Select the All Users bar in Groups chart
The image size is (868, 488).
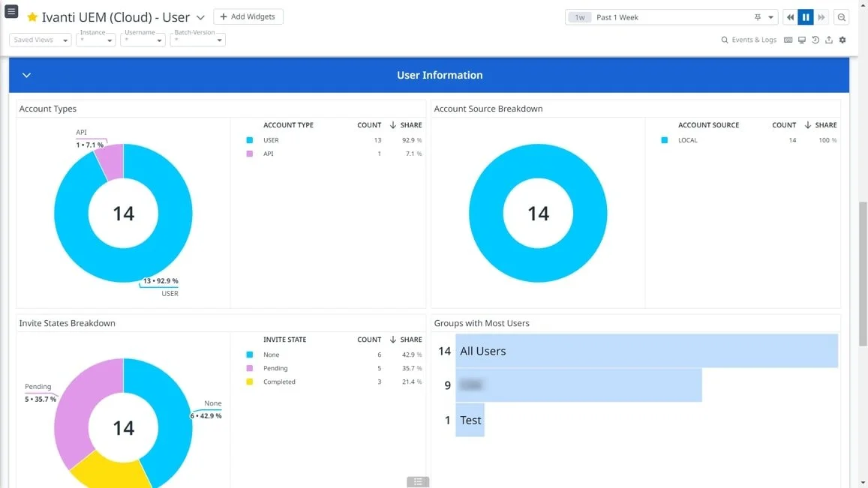click(645, 350)
